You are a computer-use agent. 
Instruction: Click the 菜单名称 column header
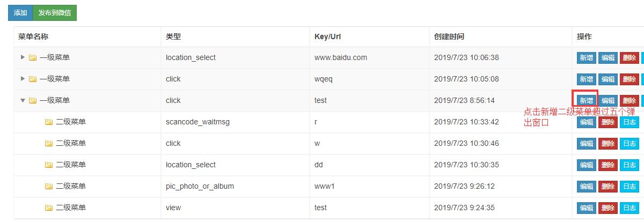pyautogui.click(x=33, y=36)
